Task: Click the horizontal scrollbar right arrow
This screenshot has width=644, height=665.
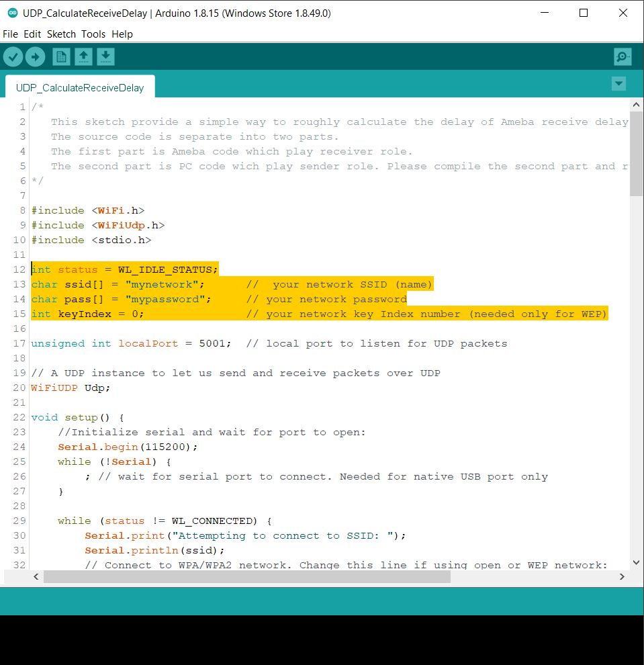Action: pos(622,577)
